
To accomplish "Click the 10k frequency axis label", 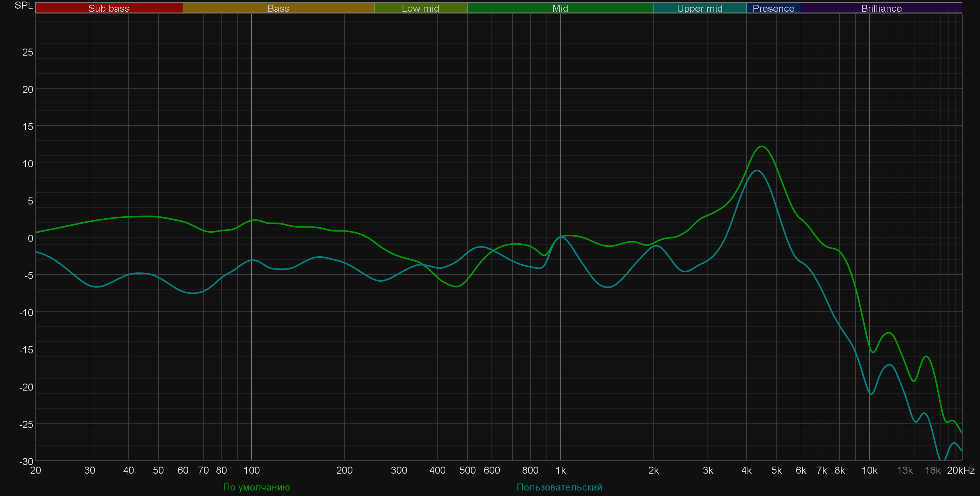I will [x=869, y=470].
